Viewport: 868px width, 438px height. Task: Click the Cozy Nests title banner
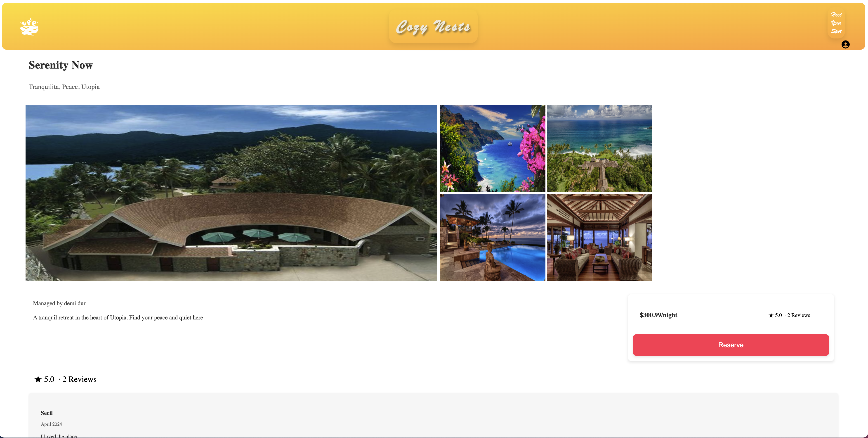(433, 27)
